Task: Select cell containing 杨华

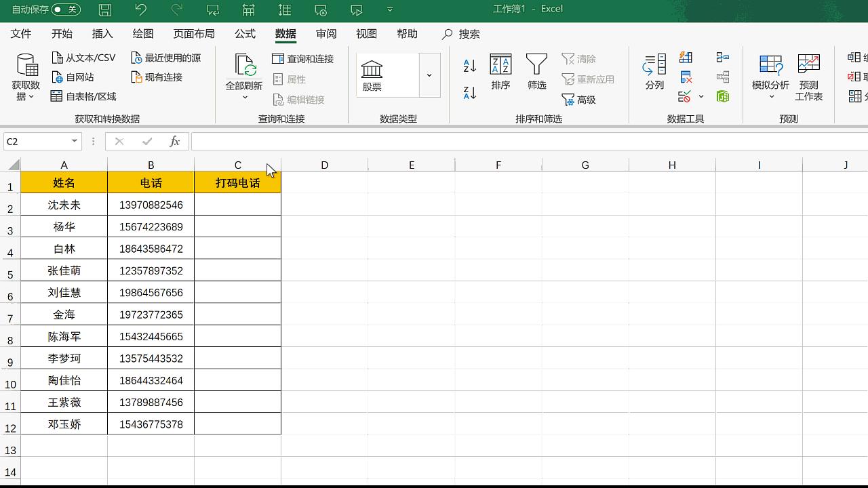Action: (64, 227)
